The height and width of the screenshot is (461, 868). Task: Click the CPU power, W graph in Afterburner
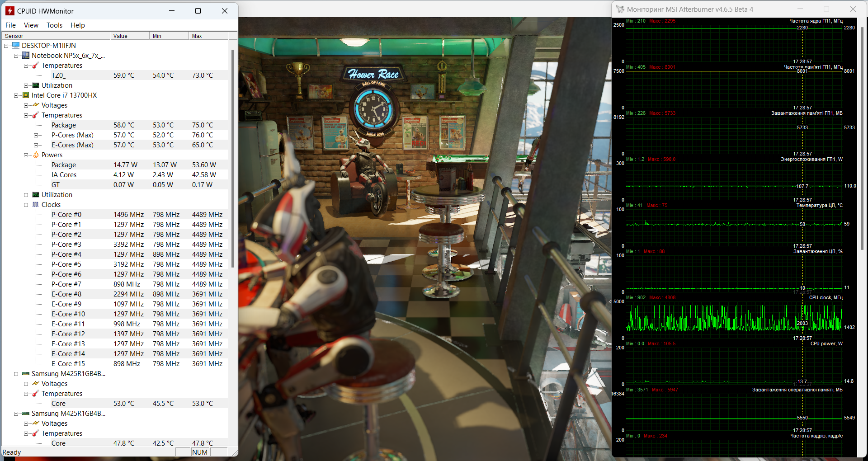tap(734, 366)
